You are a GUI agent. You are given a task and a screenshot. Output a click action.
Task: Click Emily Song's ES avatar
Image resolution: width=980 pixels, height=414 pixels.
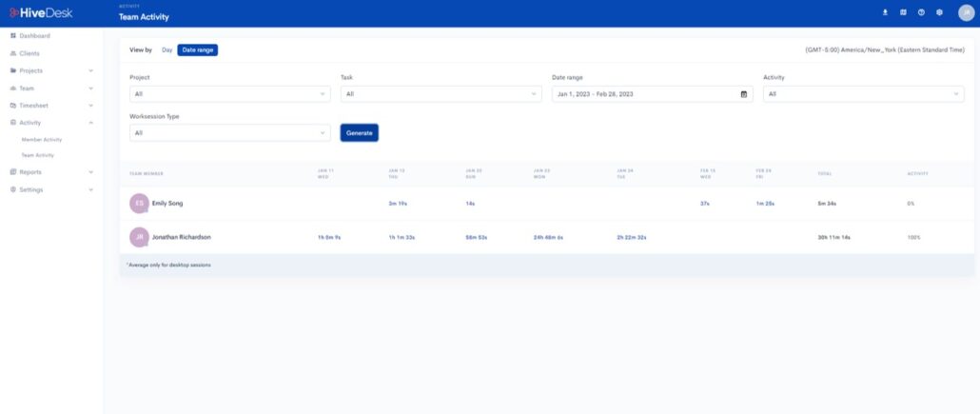tap(139, 203)
